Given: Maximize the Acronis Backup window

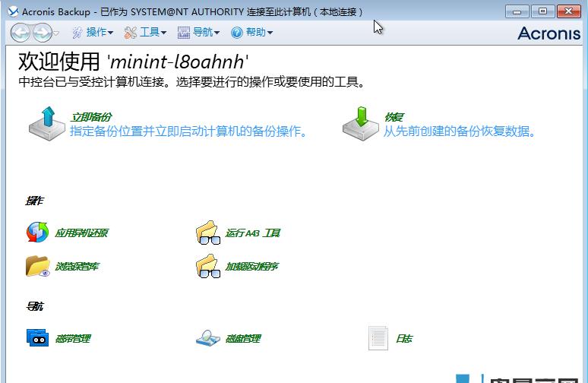Looking at the screenshot, I should [542, 11].
